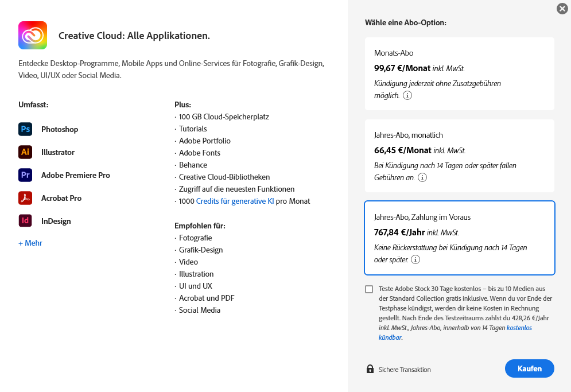Enable the Adobe Stock 30-day trial checkbox
Image resolution: width=571 pixels, height=392 pixels.
[x=369, y=289]
